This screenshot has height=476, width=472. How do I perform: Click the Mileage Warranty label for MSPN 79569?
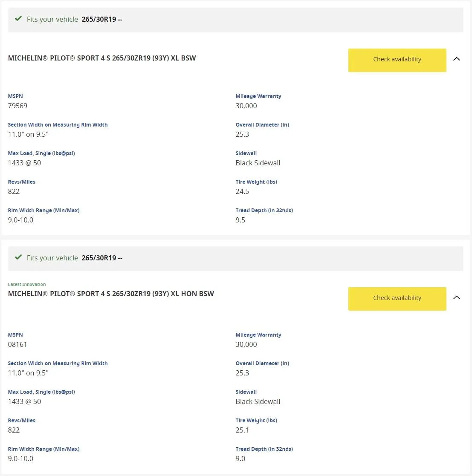[258, 96]
